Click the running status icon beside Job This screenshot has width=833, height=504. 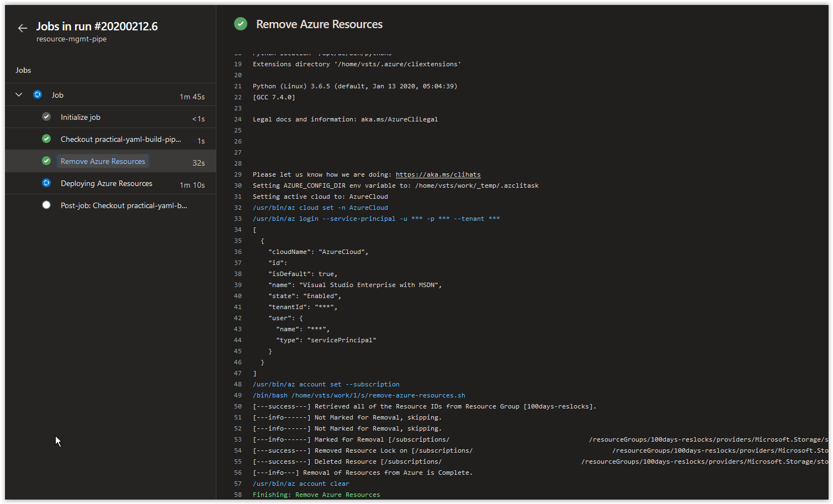(38, 94)
